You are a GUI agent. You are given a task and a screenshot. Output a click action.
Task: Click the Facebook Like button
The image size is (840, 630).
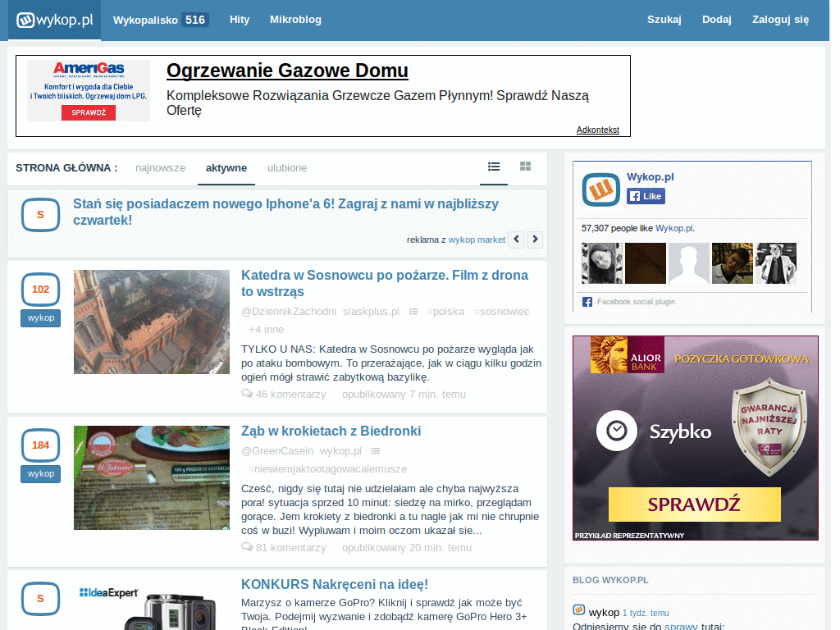[x=646, y=196]
